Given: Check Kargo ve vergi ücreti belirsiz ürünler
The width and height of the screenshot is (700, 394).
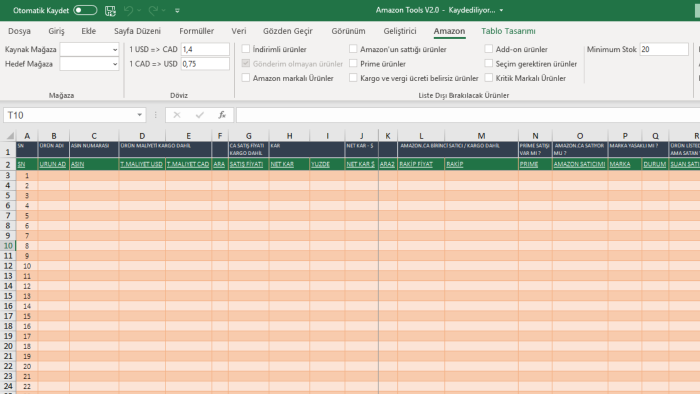Looking at the screenshot, I should (353, 78).
